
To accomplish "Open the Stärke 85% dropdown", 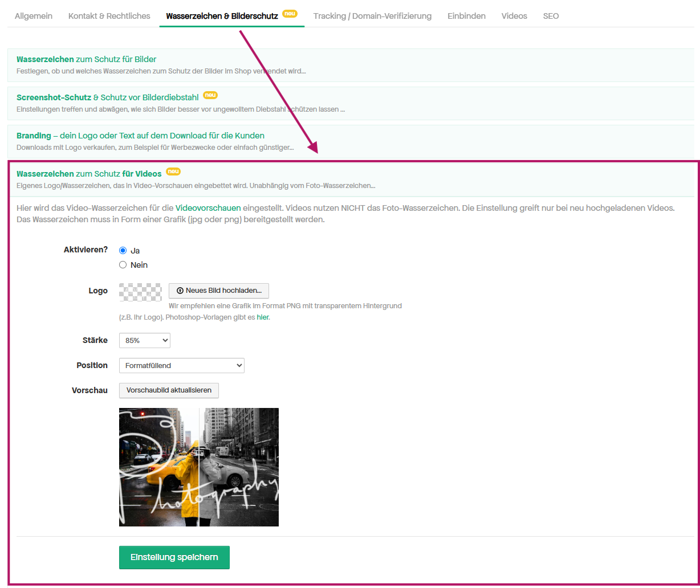I will [x=145, y=340].
